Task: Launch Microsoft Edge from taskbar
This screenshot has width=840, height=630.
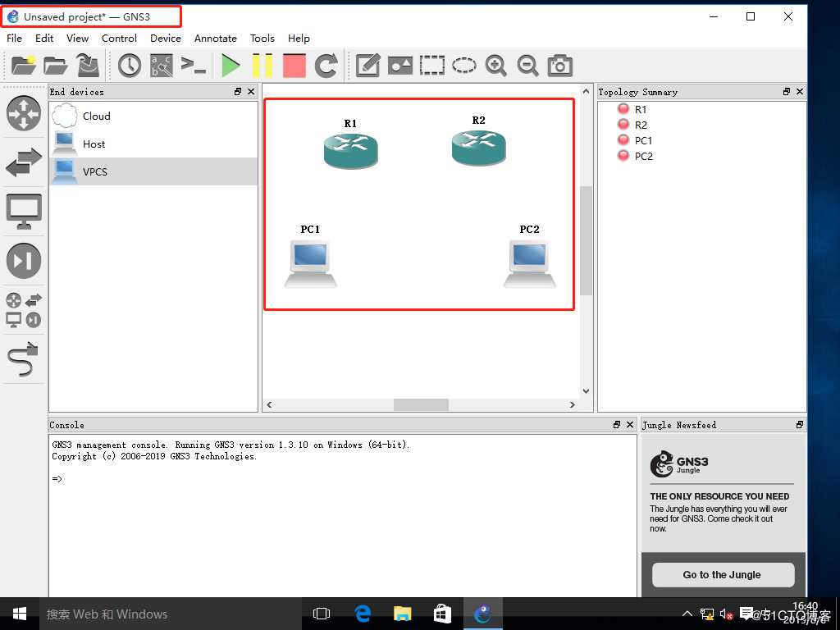Action: 363,614
